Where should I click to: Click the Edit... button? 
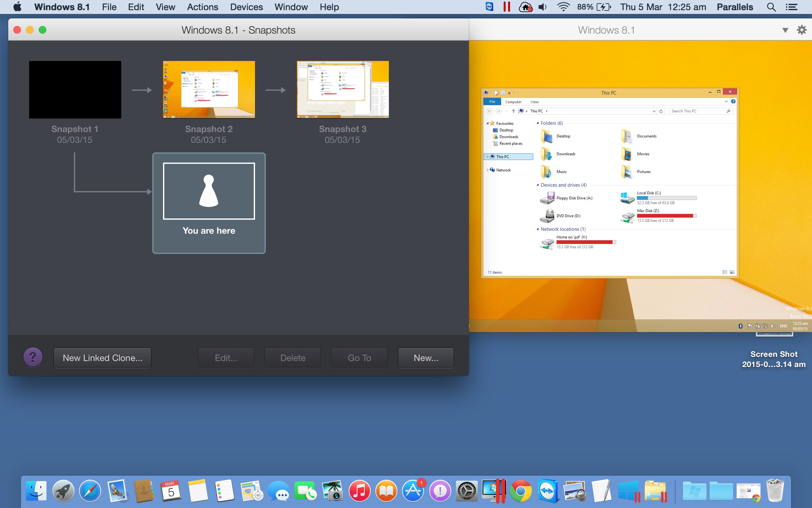click(226, 358)
